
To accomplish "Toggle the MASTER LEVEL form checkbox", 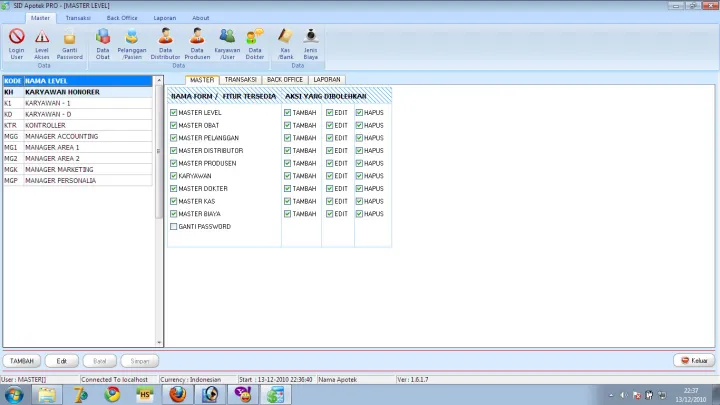I will click(174, 112).
